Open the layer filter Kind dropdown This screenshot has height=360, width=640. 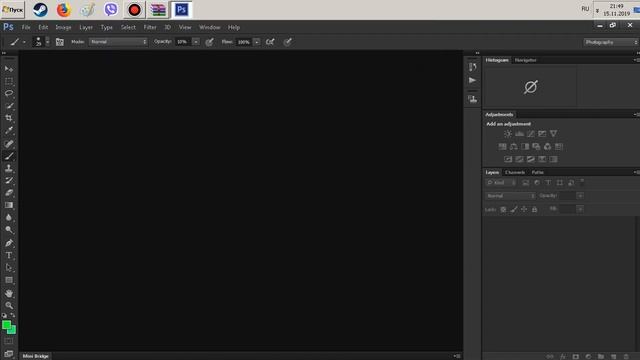click(x=501, y=183)
